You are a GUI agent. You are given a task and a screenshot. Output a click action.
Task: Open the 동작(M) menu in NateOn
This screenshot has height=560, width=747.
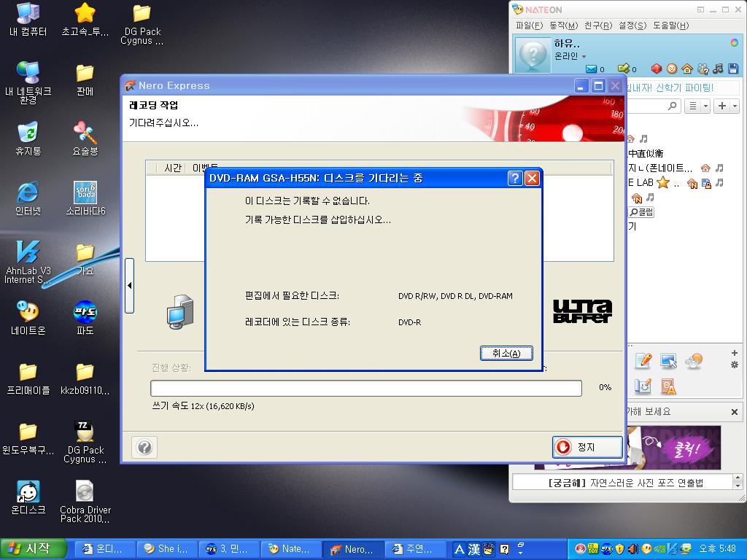[x=564, y=26]
